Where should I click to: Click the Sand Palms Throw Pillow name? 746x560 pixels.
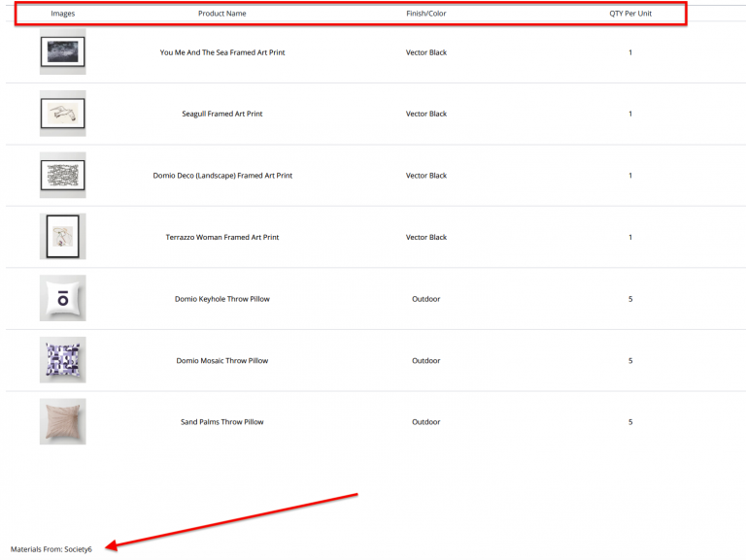221,422
